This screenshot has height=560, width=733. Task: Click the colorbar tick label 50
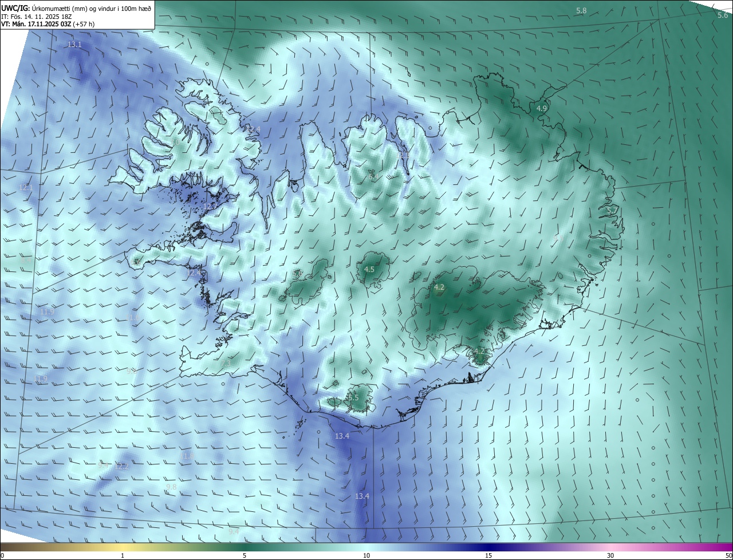(x=728, y=555)
